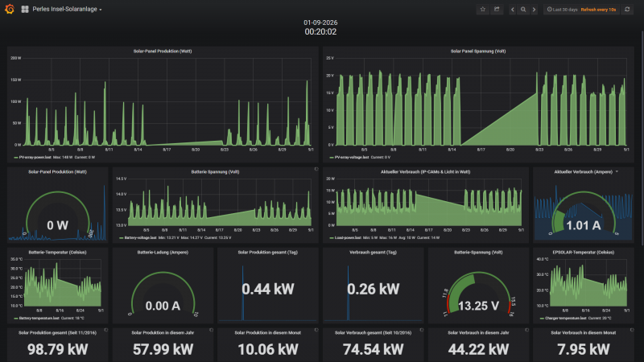
Task: Star this dashboard as favorite
Action: [x=482, y=9]
